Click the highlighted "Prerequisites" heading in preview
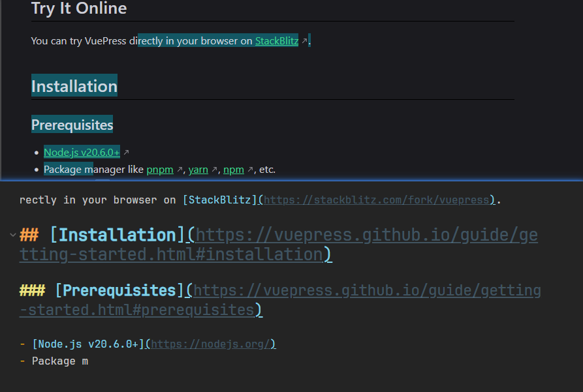This screenshot has height=392, width=583. click(72, 125)
